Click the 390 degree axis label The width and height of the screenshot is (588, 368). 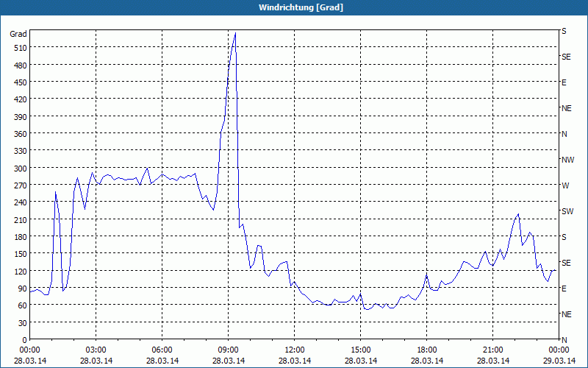tap(21, 117)
